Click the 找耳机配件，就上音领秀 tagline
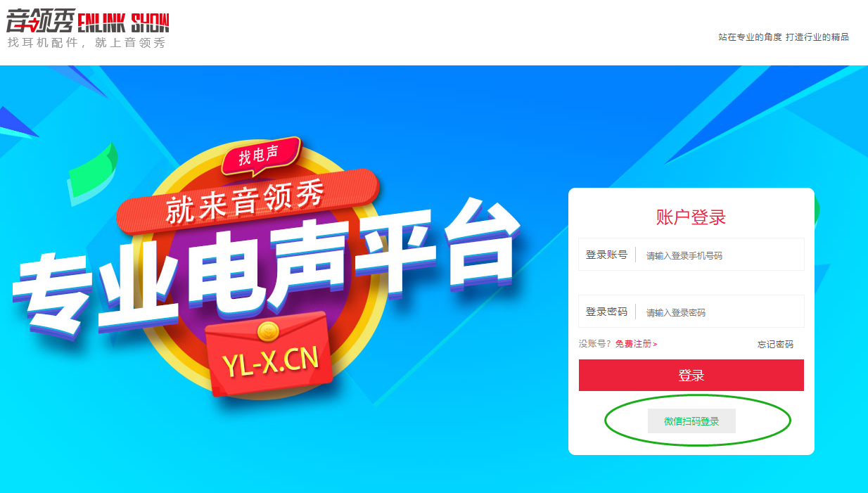This screenshot has height=493, width=868. [x=87, y=43]
